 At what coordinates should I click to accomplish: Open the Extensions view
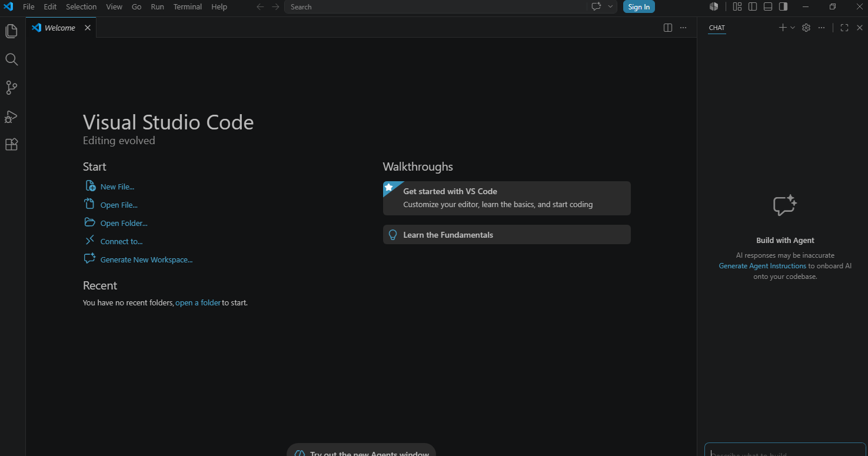(x=11, y=144)
